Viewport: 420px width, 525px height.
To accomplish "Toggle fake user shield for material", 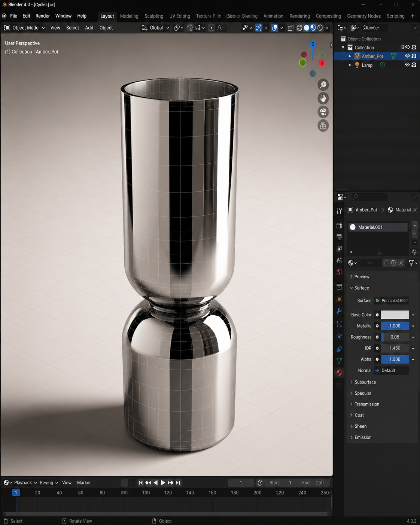I will pos(386,263).
